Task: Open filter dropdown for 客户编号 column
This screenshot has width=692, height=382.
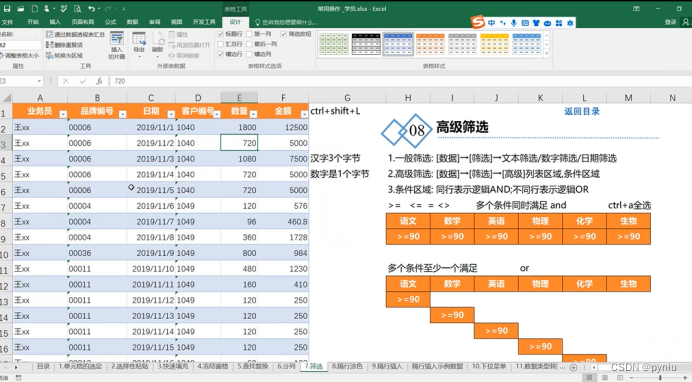Action: 217,114
